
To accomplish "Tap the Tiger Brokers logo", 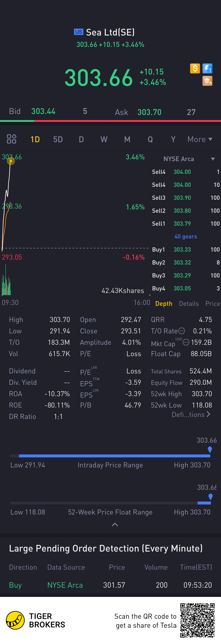I will 16,620.
